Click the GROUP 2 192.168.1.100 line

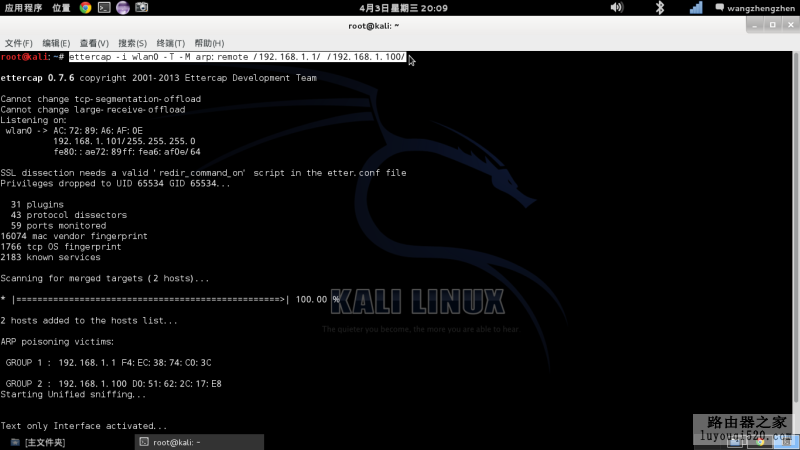[x=113, y=384]
